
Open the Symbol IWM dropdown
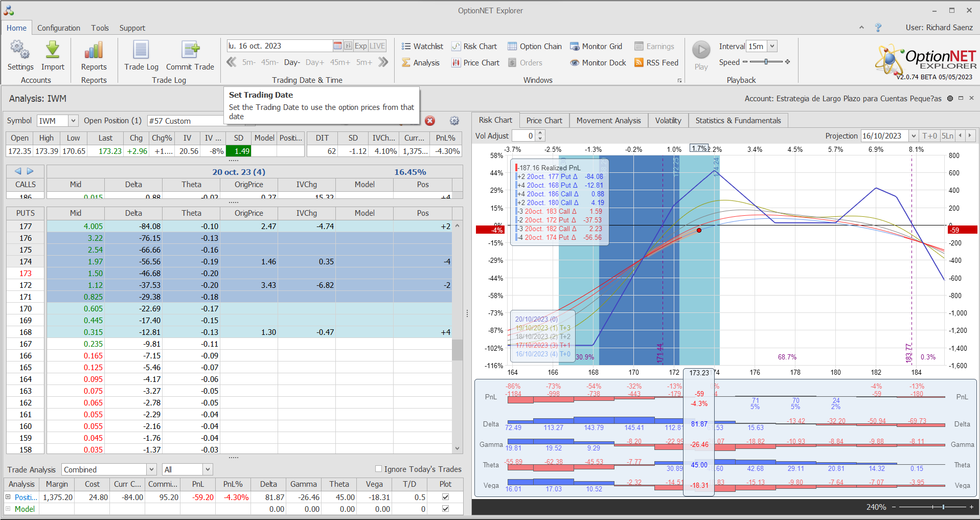coord(73,121)
